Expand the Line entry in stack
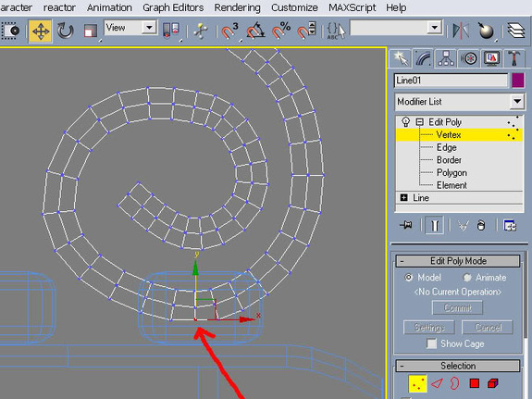The height and width of the screenshot is (399, 532). (403, 197)
